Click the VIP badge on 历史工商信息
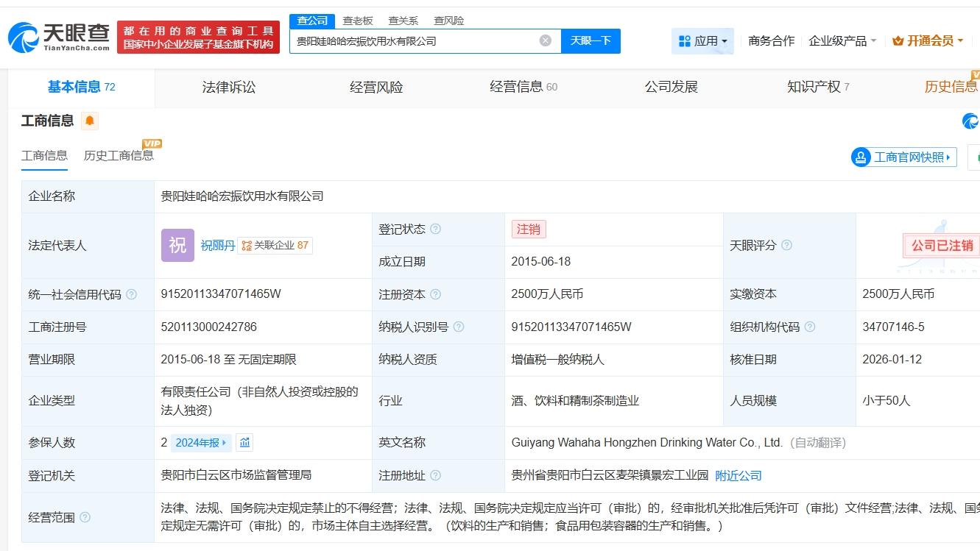 click(x=153, y=143)
